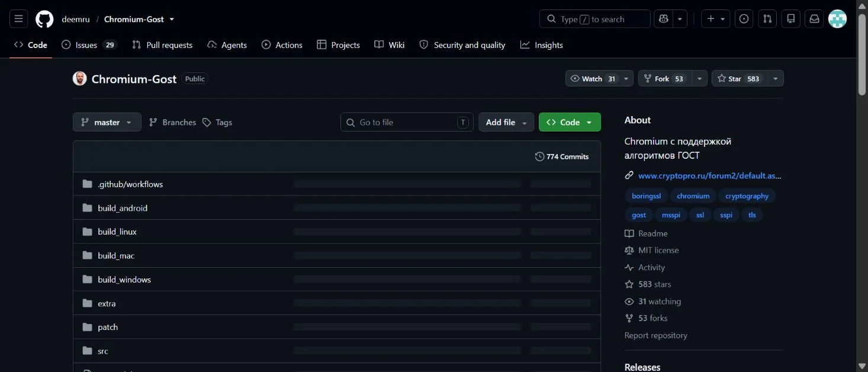Open repositories icon in top header
Viewport: 868px width, 372px height.
tap(791, 19)
